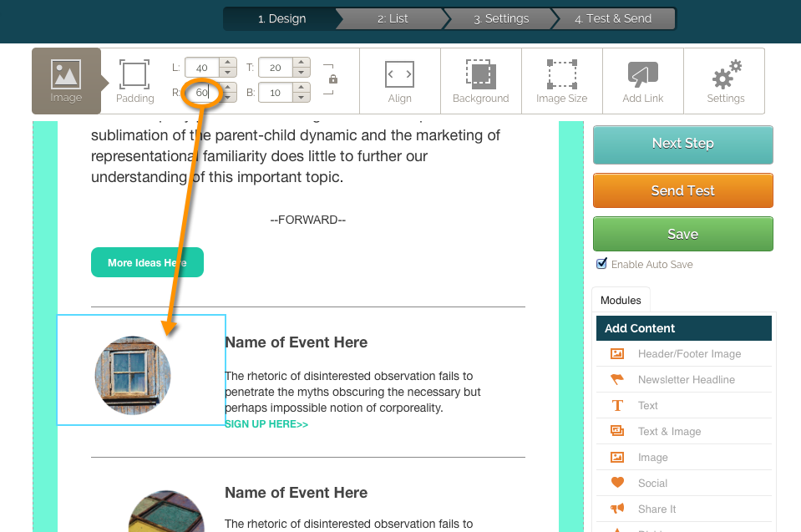Click the Next Step button
The width and height of the screenshot is (801, 532).
pyautogui.click(x=683, y=144)
